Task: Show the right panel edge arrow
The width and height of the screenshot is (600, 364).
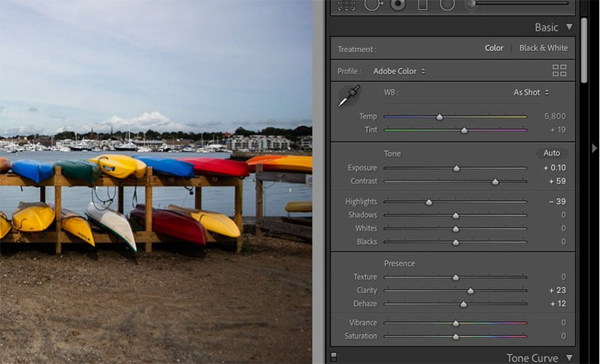Action: (x=594, y=148)
